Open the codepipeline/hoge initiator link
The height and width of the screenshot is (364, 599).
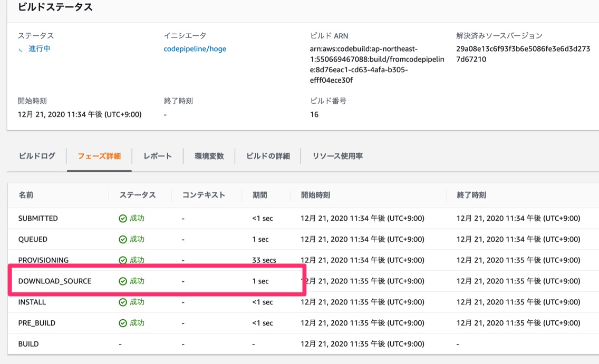coord(195,49)
